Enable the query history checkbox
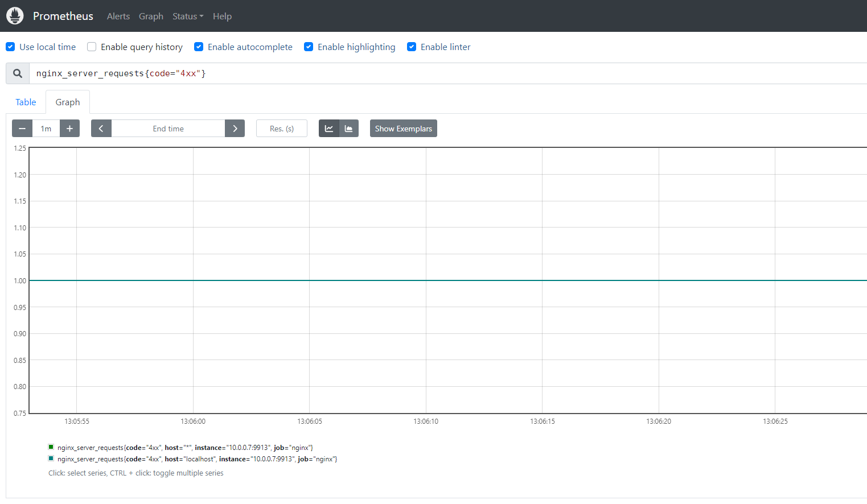The image size is (867, 504). click(x=92, y=47)
